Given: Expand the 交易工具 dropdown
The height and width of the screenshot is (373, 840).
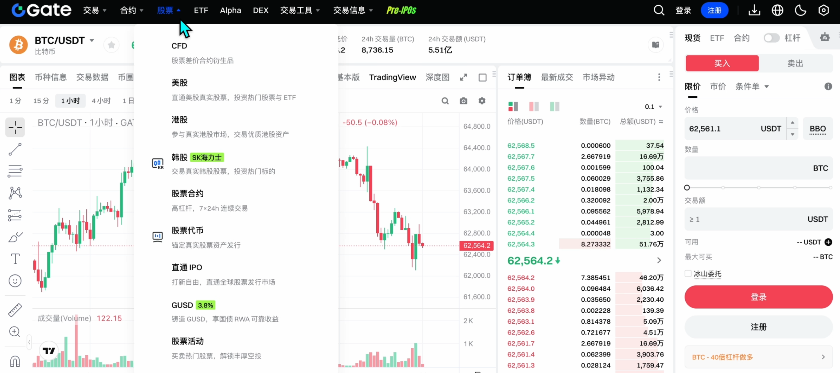Looking at the screenshot, I should click(300, 10).
